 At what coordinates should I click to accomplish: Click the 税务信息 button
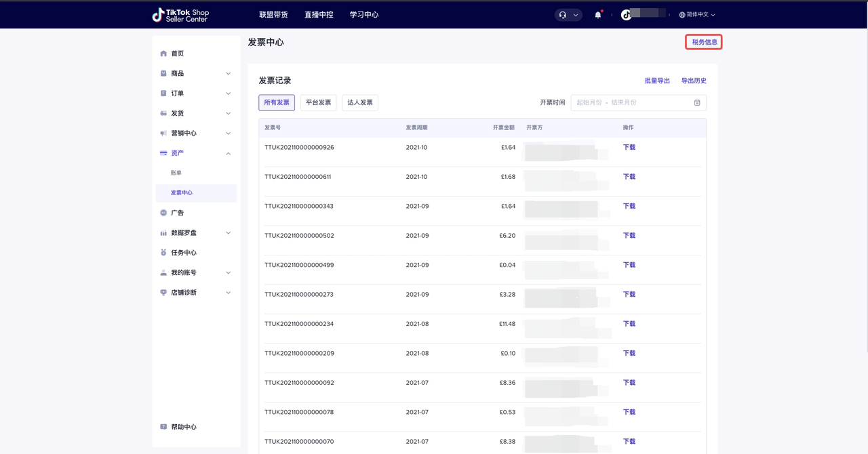[x=704, y=42]
